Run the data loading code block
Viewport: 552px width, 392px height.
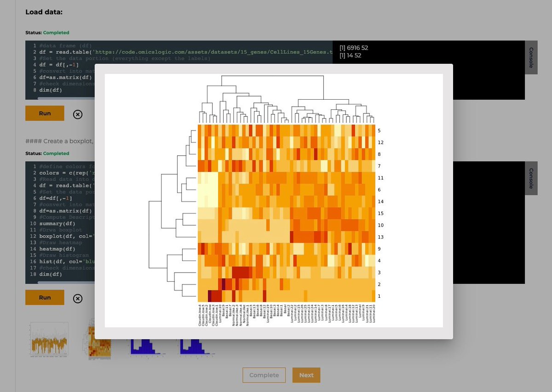pos(45,113)
